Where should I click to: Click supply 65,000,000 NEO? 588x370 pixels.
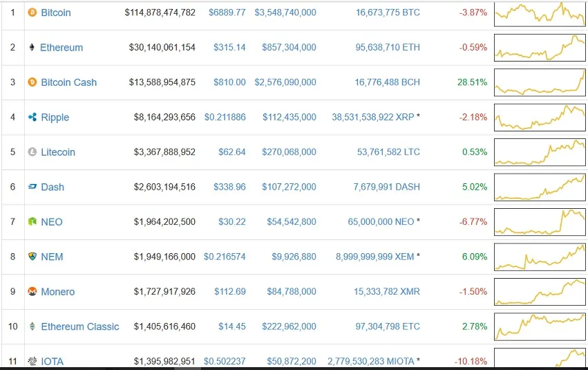381,222
